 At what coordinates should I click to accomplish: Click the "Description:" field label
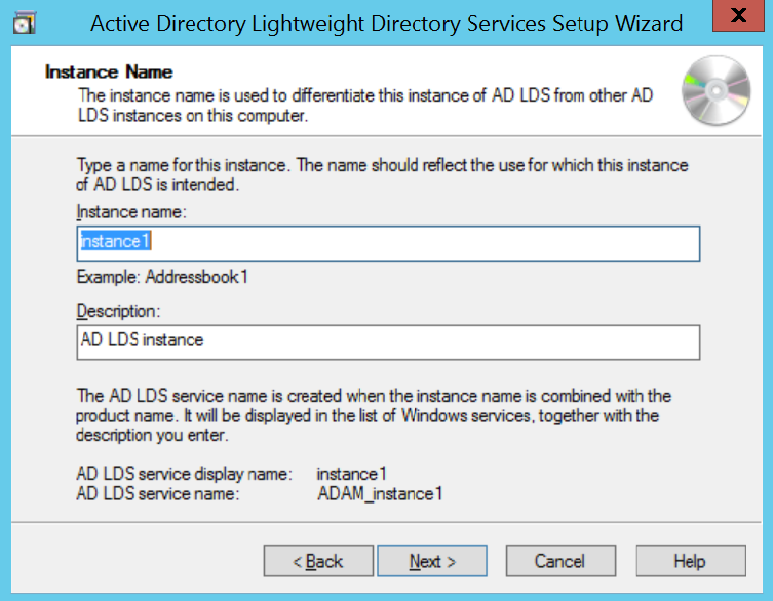point(118,311)
